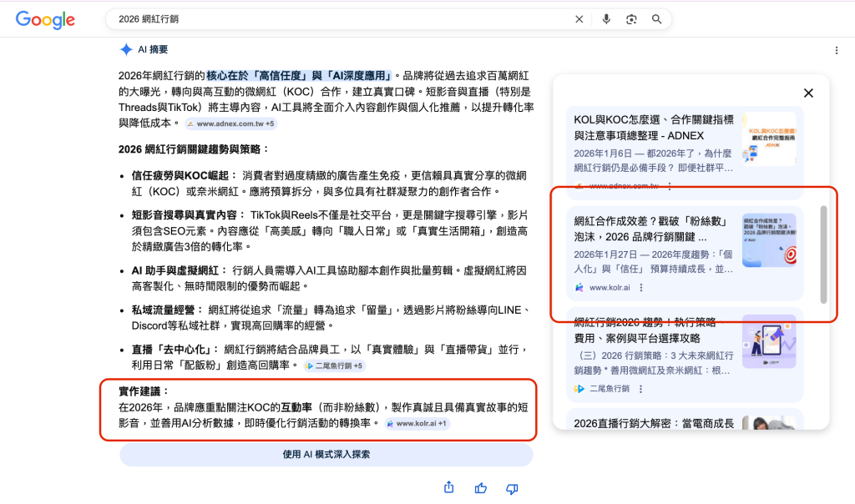Viewport: 855px width, 504px height.
Task: Open more options for www.kolr.ai source
Action: click(641, 288)
